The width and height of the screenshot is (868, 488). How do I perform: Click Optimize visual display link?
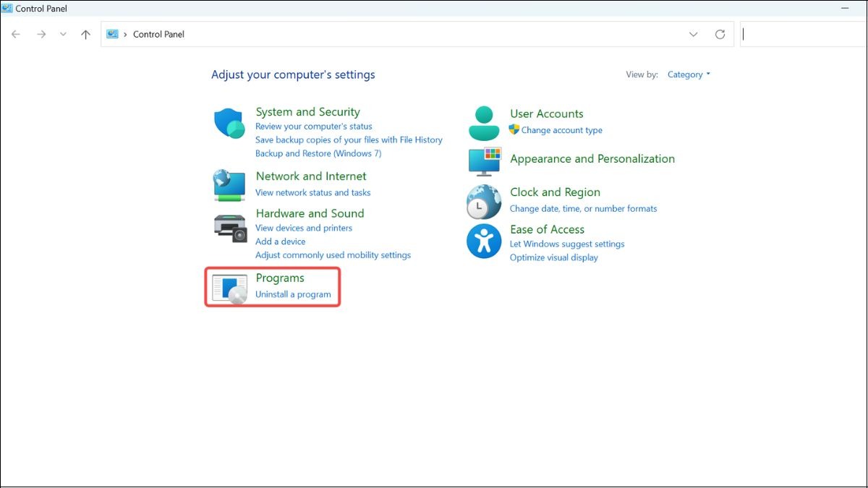click(x=554, y=257)
